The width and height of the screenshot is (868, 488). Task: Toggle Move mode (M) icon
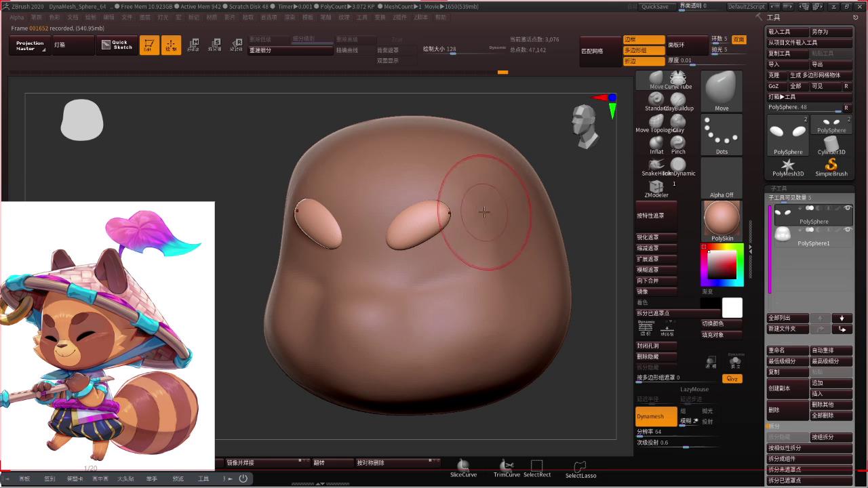coord(193,45)
